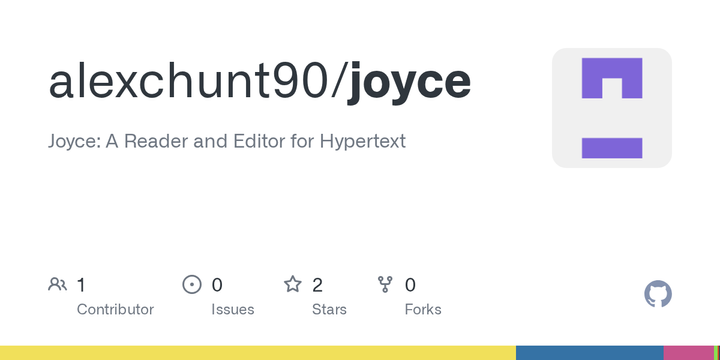
Task: Click the stars count '2'
Action: [x=317, y=285]
